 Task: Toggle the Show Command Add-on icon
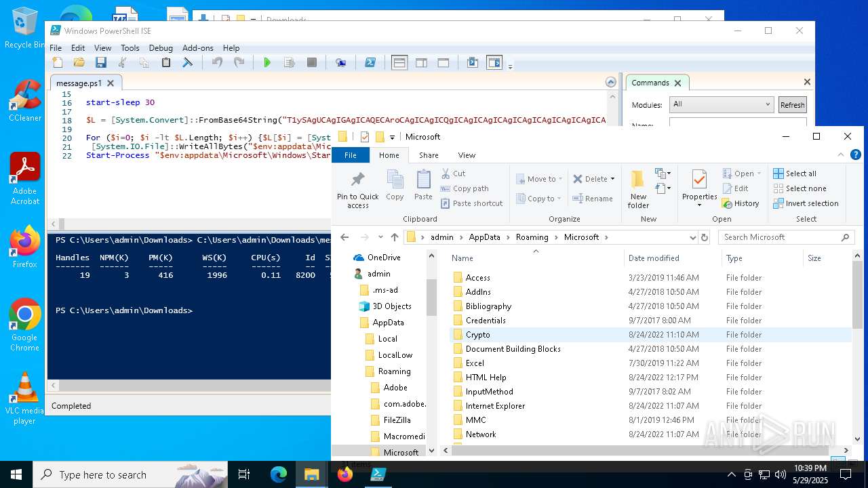[494, 62]
